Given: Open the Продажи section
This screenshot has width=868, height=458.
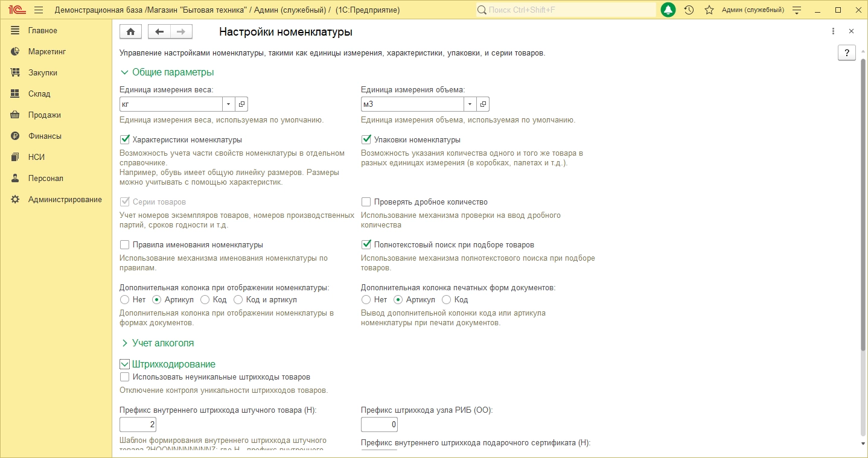Looking at the screenshot, I should point(45,115).
